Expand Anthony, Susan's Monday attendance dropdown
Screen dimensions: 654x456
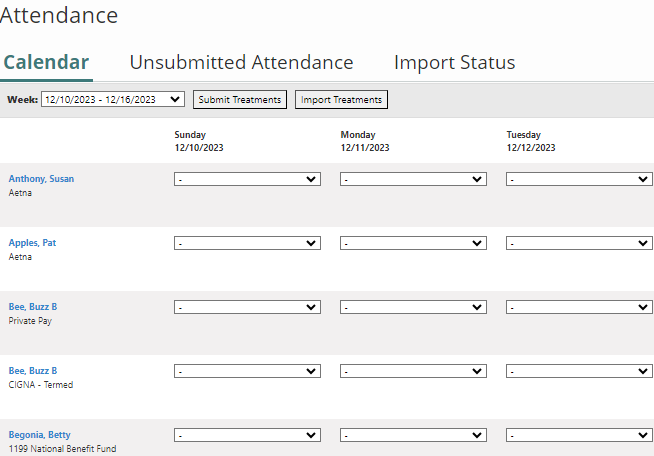(413, 179)
